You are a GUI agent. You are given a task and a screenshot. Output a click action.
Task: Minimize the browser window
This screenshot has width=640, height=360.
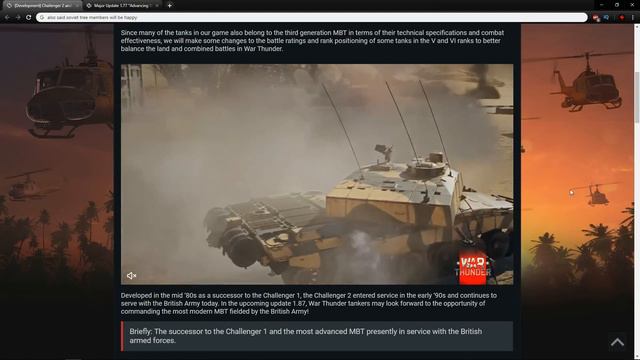(x=601, y=5)
